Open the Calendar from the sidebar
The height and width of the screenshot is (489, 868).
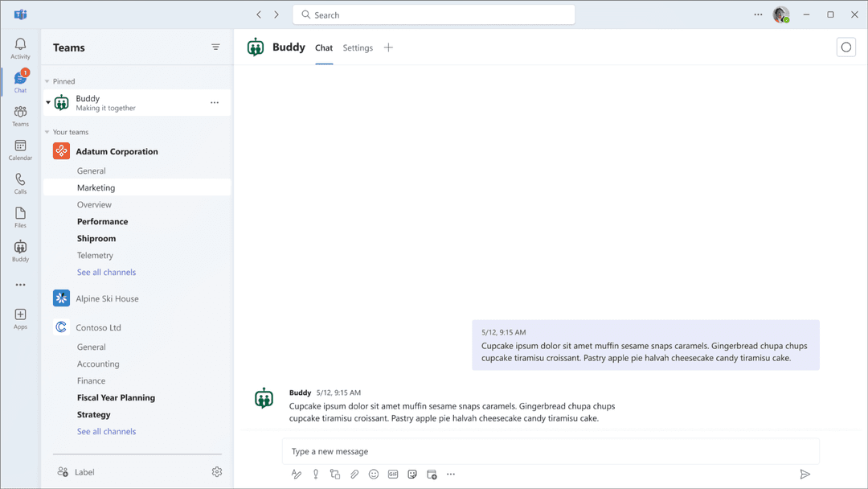pos(20,149)
